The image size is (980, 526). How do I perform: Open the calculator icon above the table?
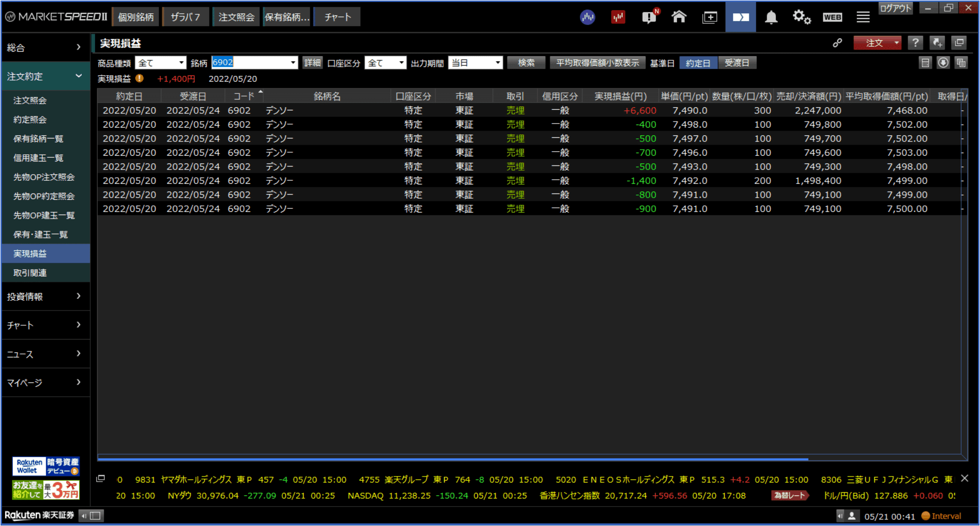[925, 63]
